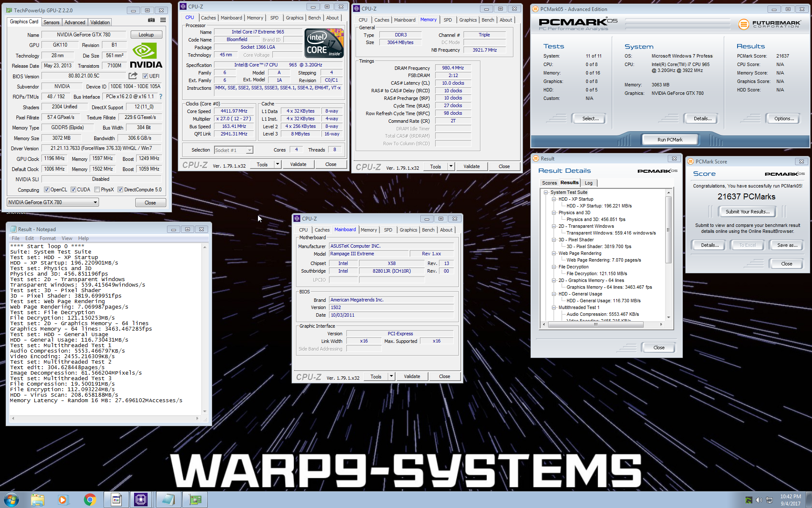
Task: Collapse the Physics and 3D node
Action: [554, 213]
